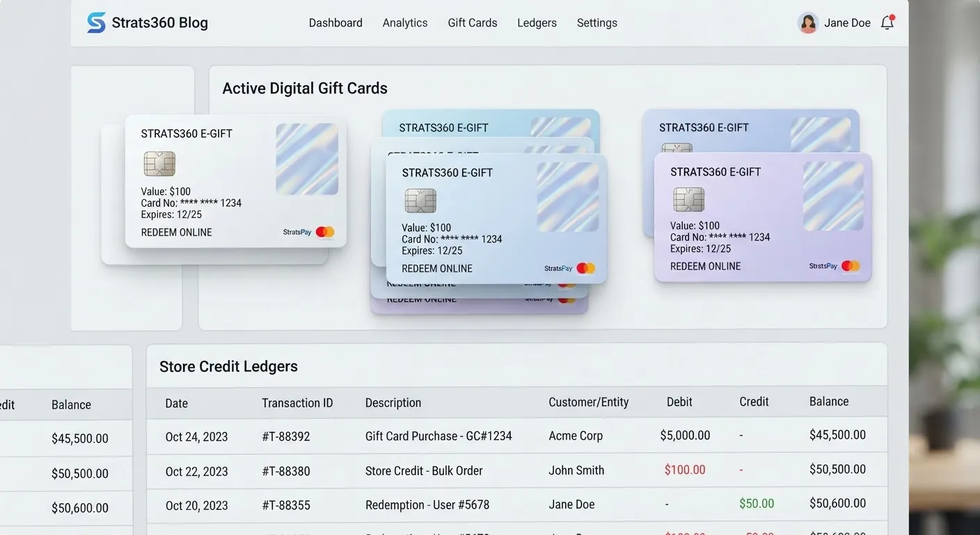
Task: Click the holographic square on the purple front card
Action: click(x=833, y=196)
